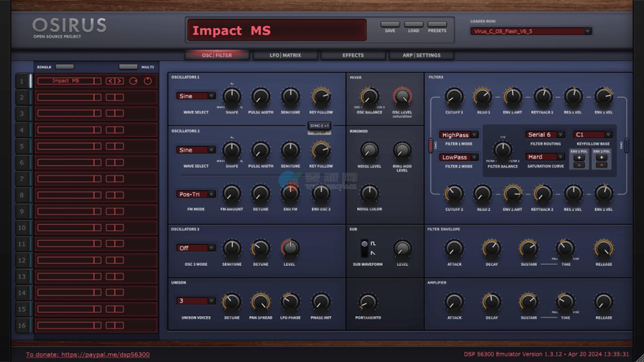Click the pan knob icon on part 1
The height and width of the screenshot is (362, 644).
(x=148, y=81)
